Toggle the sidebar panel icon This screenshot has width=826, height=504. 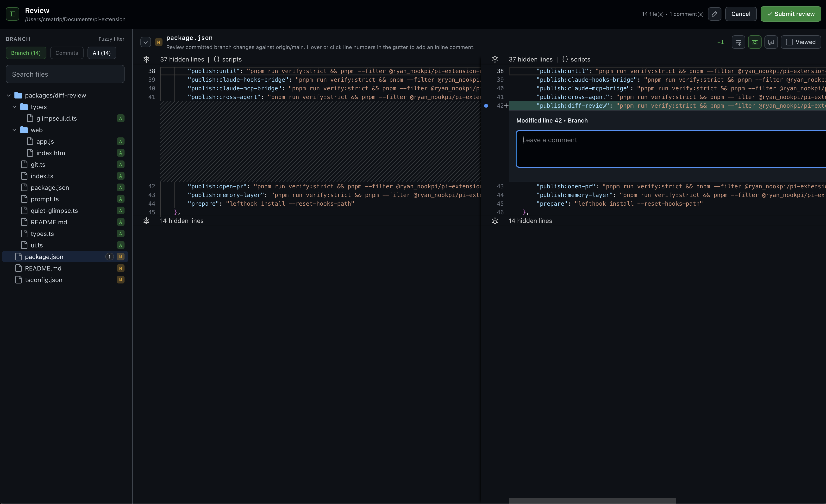(x=13, y=14)
